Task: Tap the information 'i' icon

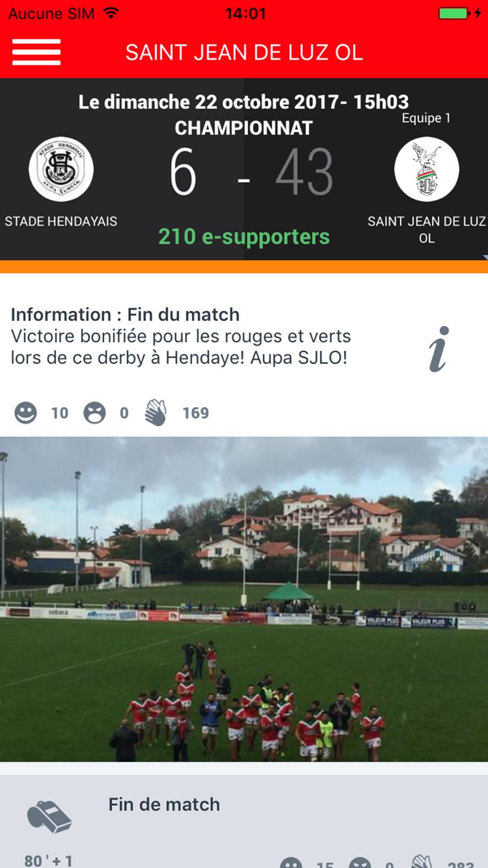Action: coord(439,349)
